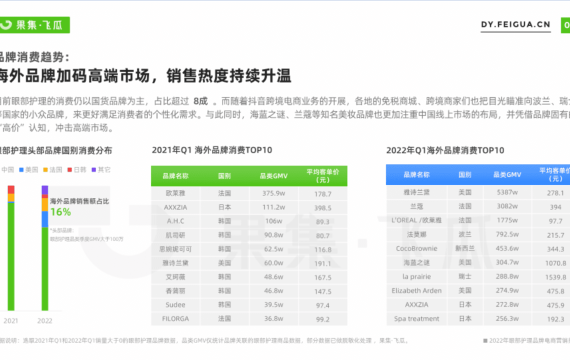570x360 pixels.
Task: Click the 178.7 average price cell
Action: point(323,194)
